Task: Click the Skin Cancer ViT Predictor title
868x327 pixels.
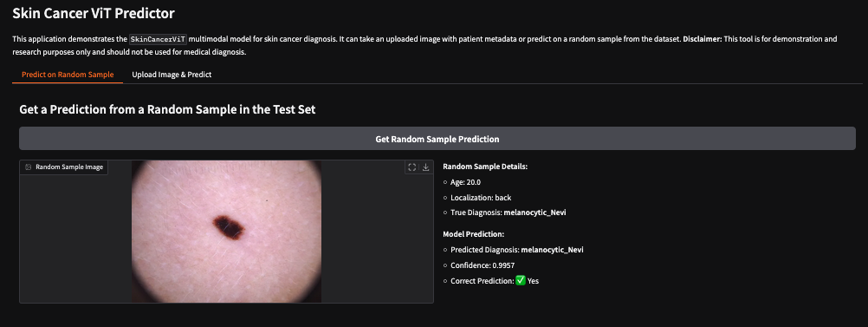Action: coord(94,12)
